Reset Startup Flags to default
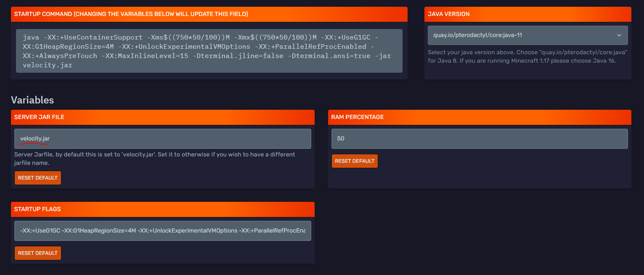 38,253
